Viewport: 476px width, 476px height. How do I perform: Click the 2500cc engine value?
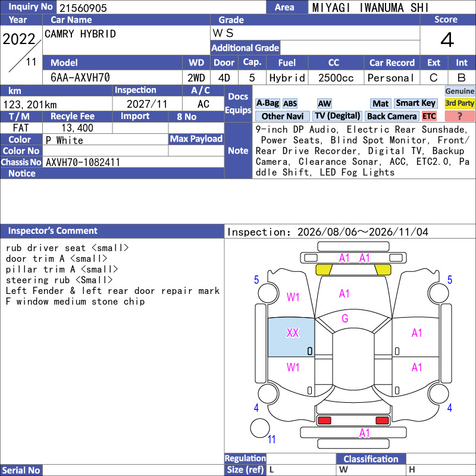tap(336, 78)
